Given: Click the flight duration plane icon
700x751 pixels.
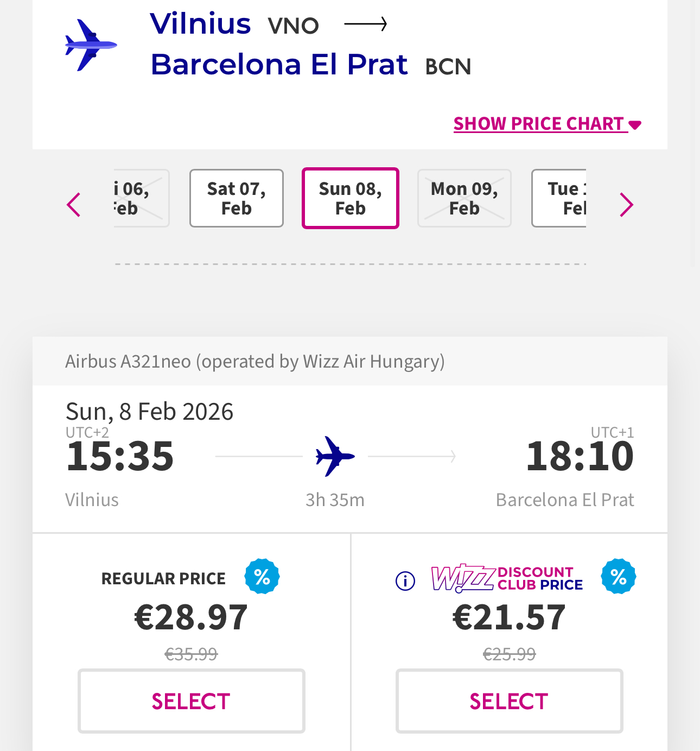Looking at the screenshot, I should tap(335, 456).
